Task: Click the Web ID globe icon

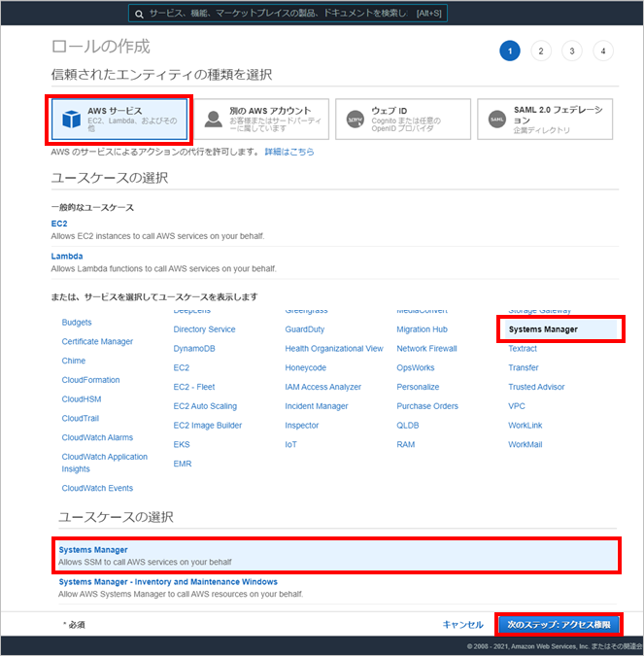Action: point(356,120)
